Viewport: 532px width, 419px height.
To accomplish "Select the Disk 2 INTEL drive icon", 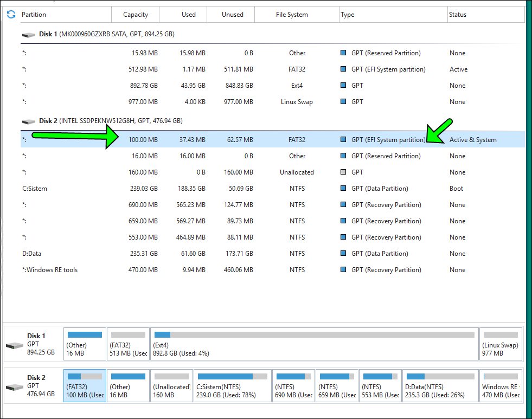I will click(29, 121).
